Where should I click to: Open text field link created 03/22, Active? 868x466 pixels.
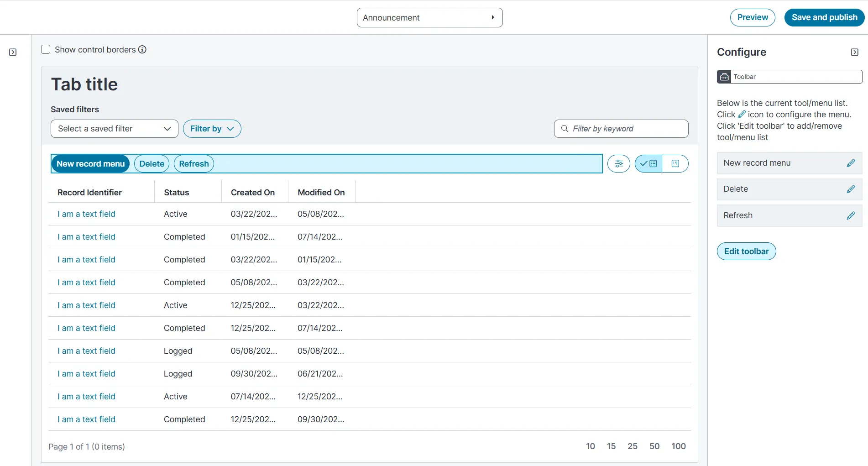pyautogui.click(x=86, y=214)
